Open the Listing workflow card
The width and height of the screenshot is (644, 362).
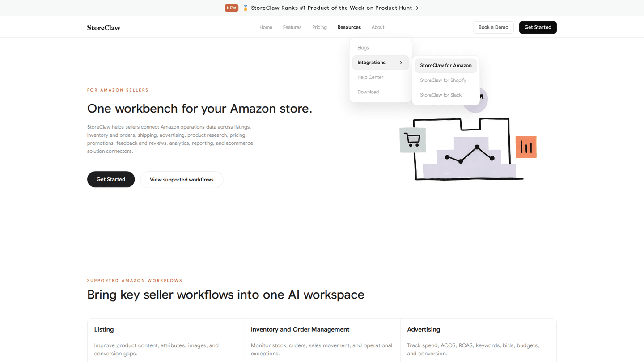click(x=165, y=340)
